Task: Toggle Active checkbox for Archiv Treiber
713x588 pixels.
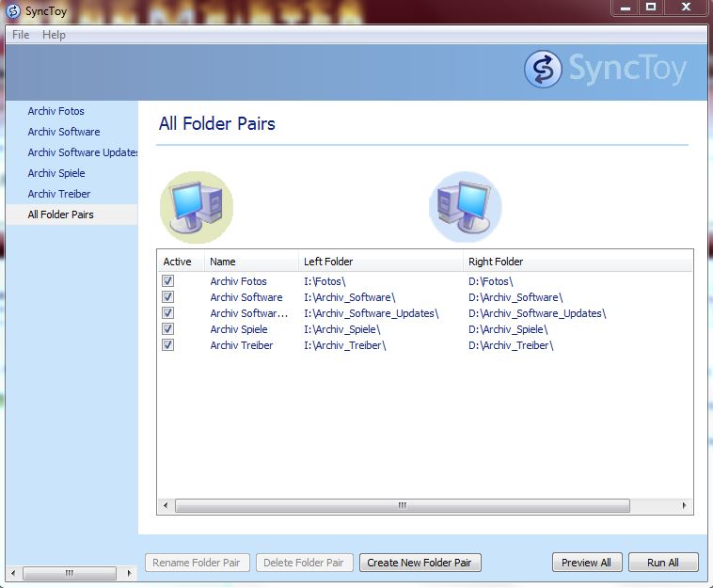Action: pyautogui.click(x=167, y=344)
